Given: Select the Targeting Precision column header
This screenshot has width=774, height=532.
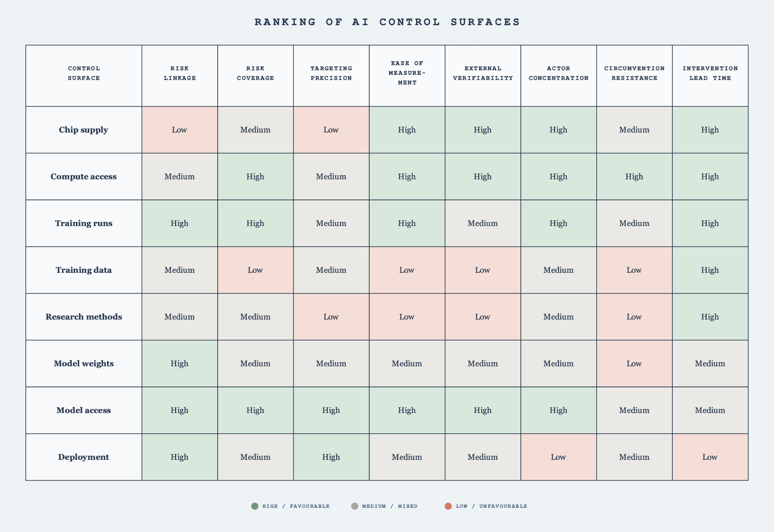Looking at the screenshot, I should click(331, 73).
